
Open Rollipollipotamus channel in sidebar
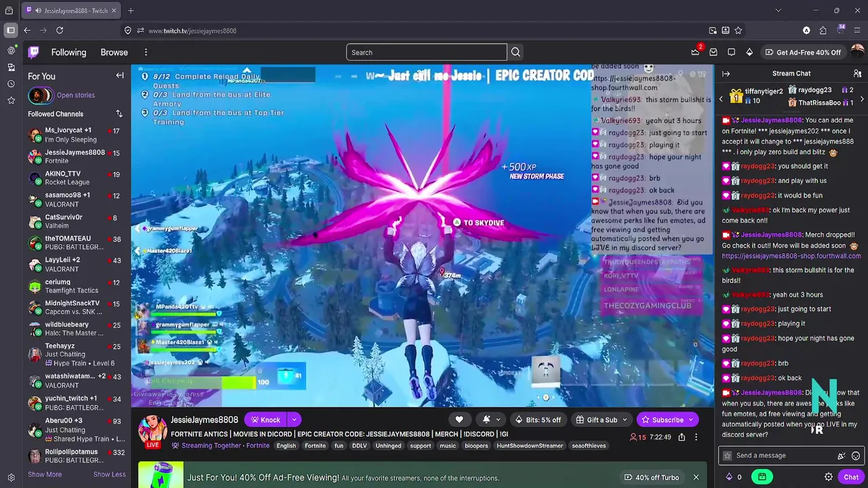75,456
